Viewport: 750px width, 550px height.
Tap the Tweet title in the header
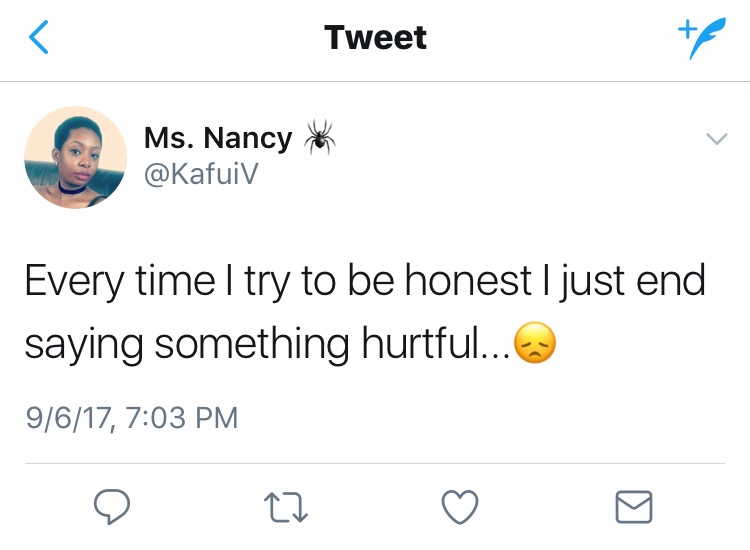click(375, 38)
